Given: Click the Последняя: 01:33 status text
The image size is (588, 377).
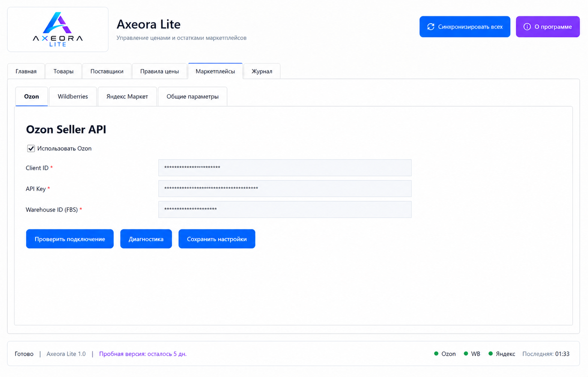Looking at the screenshot, I should (546, 354).
